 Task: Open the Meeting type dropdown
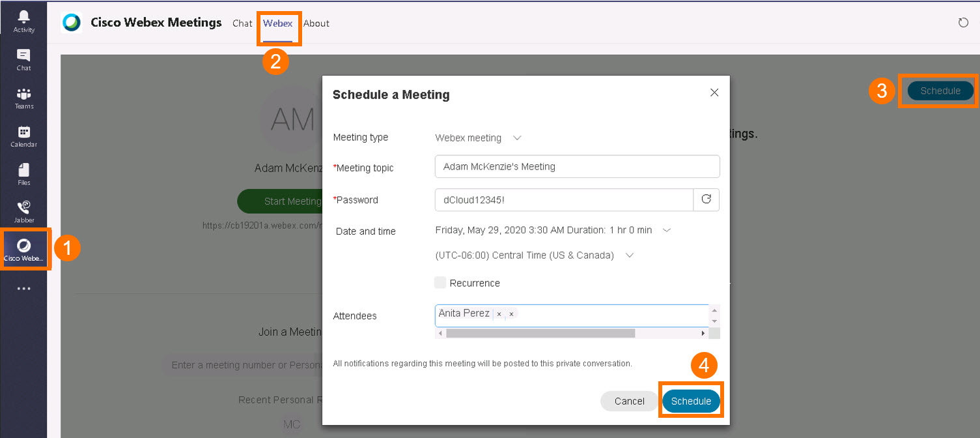[479, 138]
